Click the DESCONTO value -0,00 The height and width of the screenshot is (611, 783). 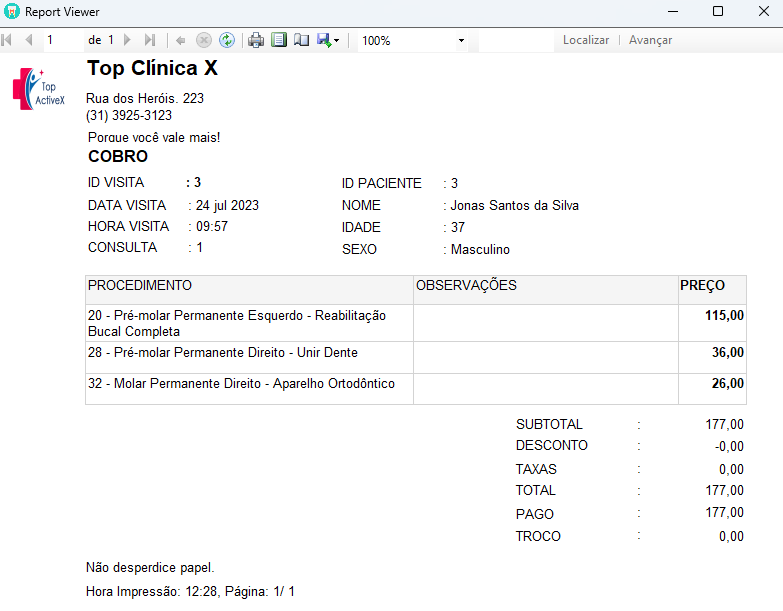pos(729,446)
